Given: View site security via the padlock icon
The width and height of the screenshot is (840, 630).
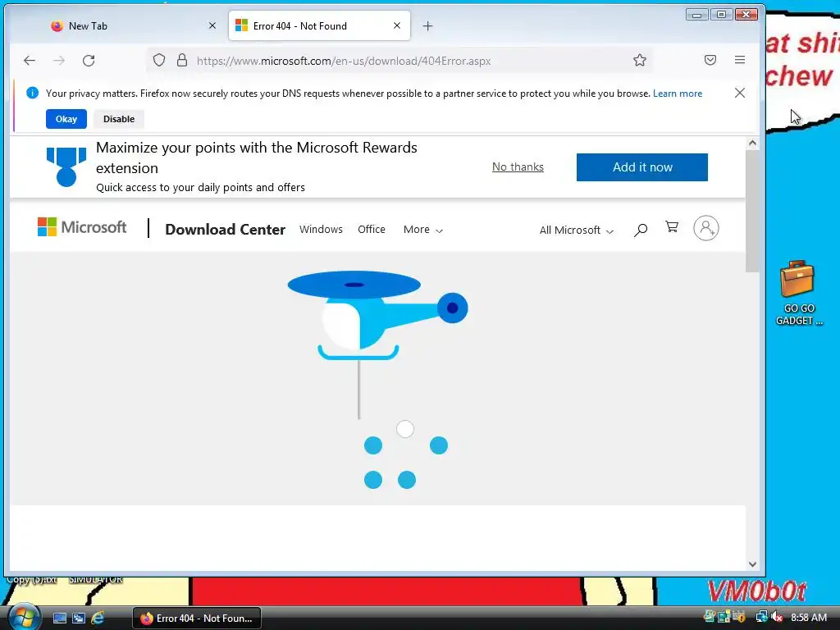Looking at the screenshot, I should pos(182,60).
